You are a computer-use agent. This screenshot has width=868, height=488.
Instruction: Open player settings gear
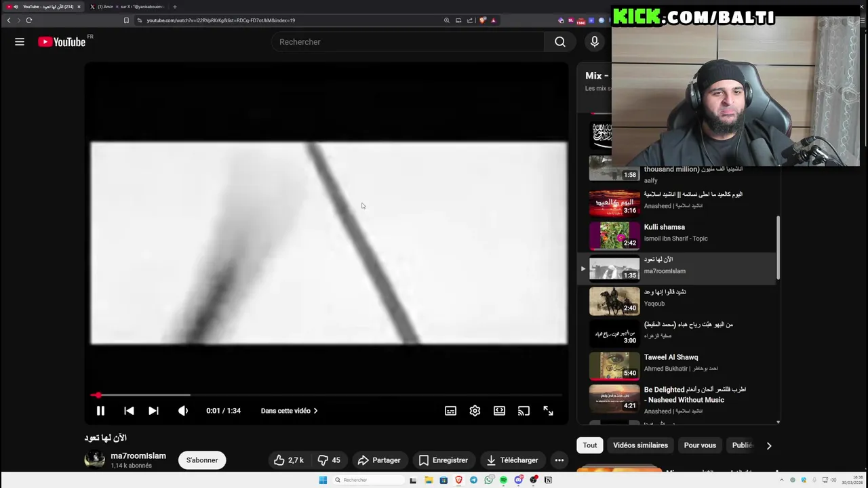pos(475,411)
